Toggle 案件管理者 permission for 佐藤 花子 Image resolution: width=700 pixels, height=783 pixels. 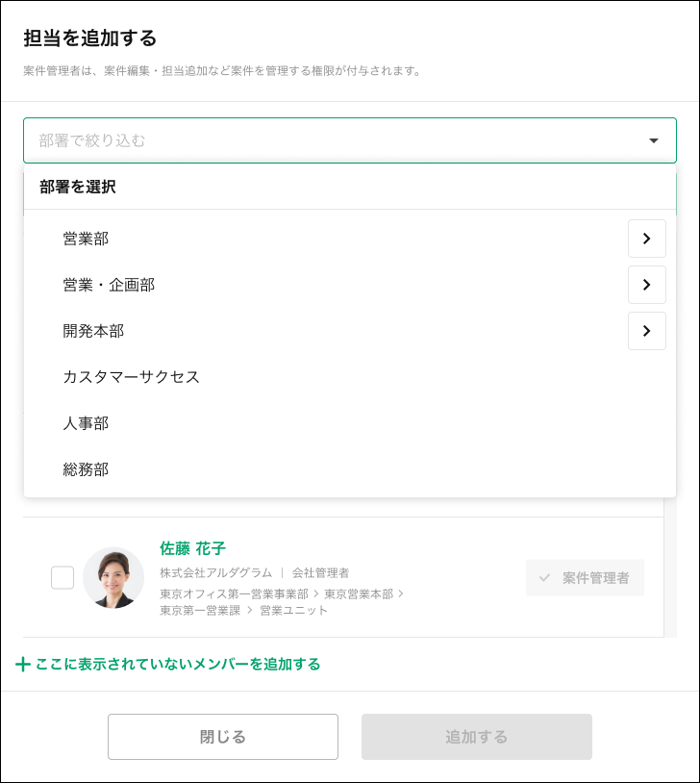click(585, 577)
